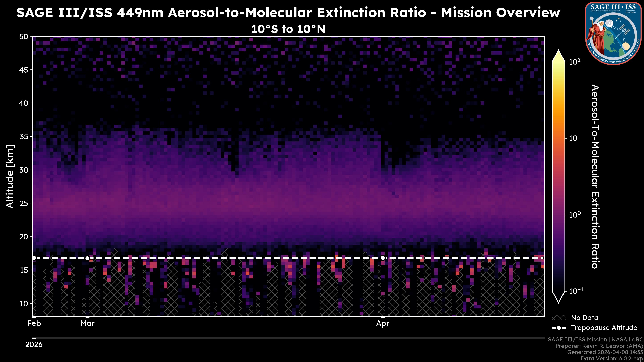The height and width of the screenshot is (362, 644).
Task: Click the Apr label on time axis
Action: tap(383, 323)
